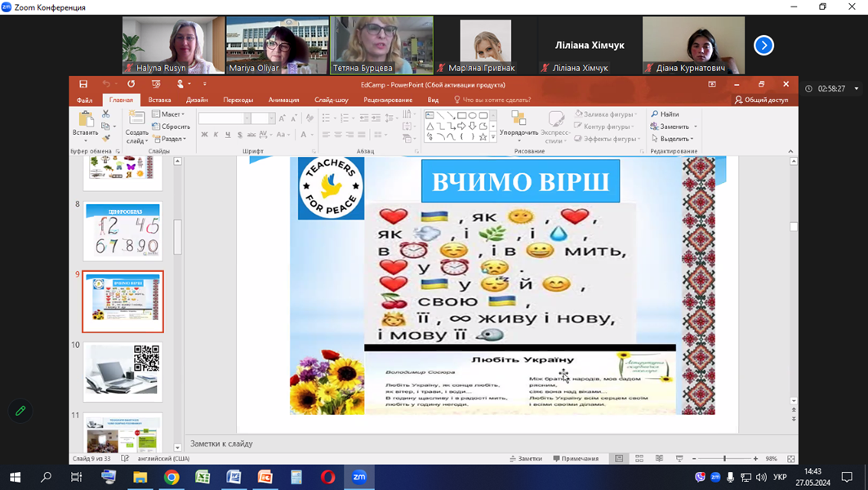868x490 pixels.
Task: Open Chrome from the taskbar
Action: (171, 477)
